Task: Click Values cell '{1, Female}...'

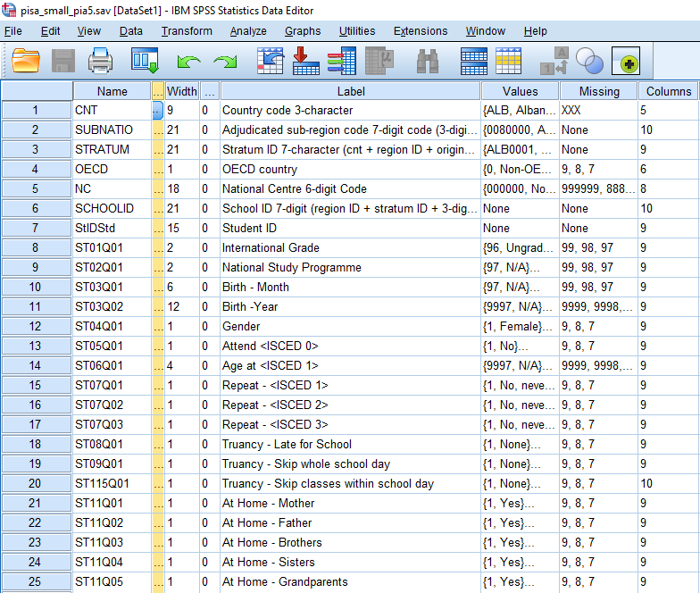Action: [x=518, y=327]
